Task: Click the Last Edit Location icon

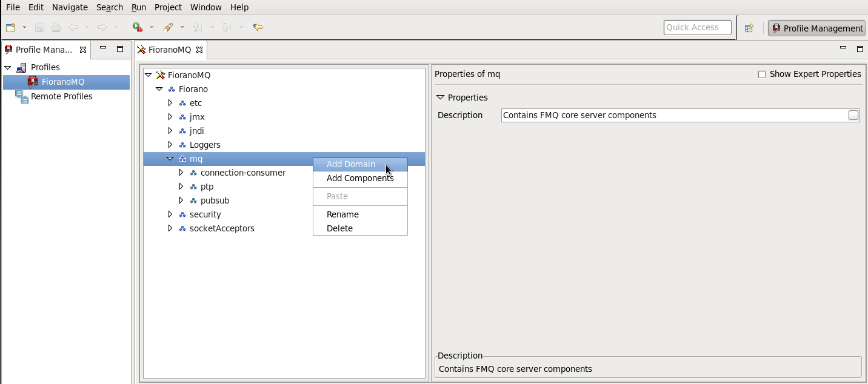Action: (x=258, y=27)
